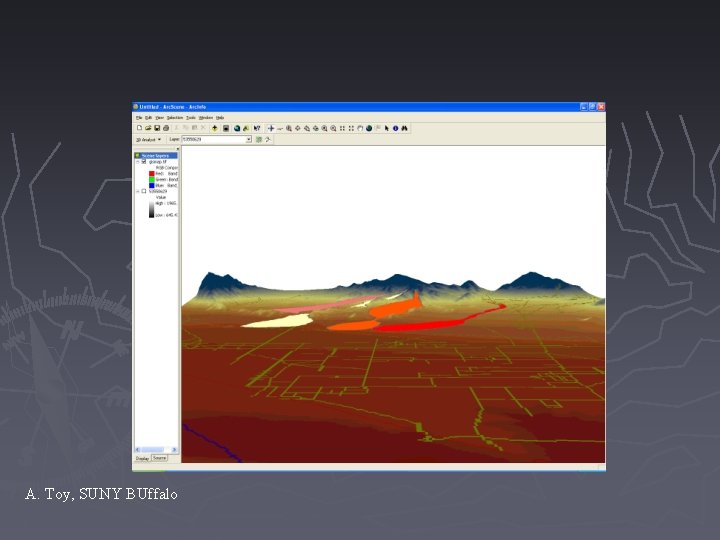Click the Low value legend label
720x540 pixels.
tap(166, 215)
